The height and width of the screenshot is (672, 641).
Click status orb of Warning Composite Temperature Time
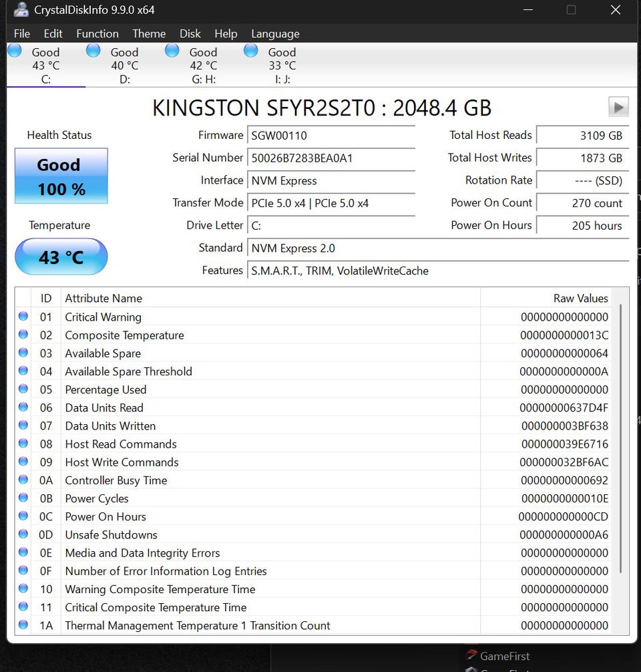[x=23, y=589]
